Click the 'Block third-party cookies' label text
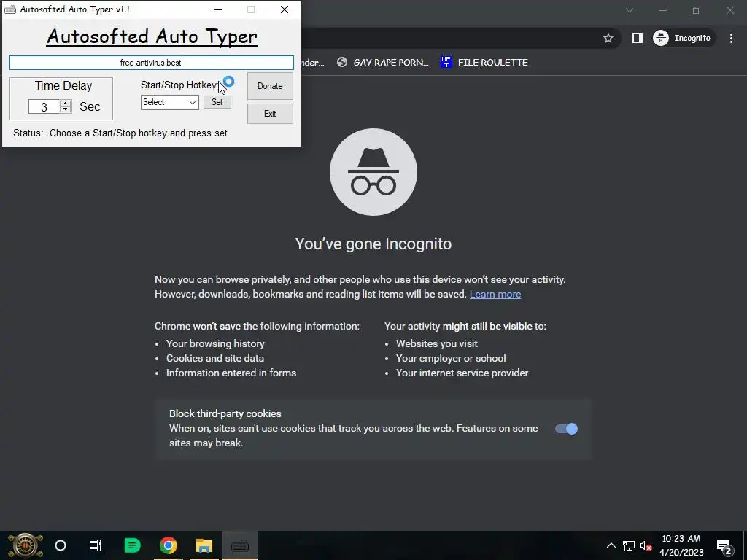The width and height of the screenshot is (747, 560). [x=225, y=414]
